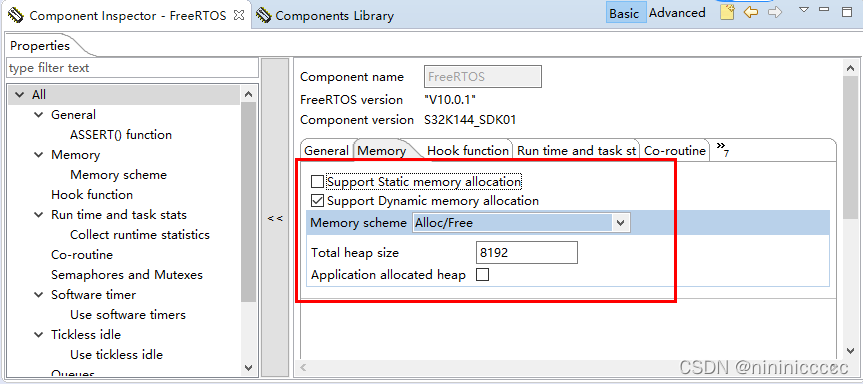Show hidden tabs via the »7 chevron
The width and height of the screenshot is (863, 384).
(723, 149)
